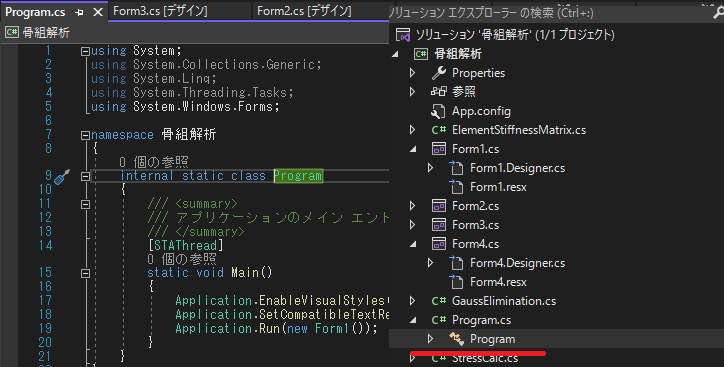This screenshot has width=724, height=367.
Task: Click the Form2.cs form icon
Action: (439, 205)
